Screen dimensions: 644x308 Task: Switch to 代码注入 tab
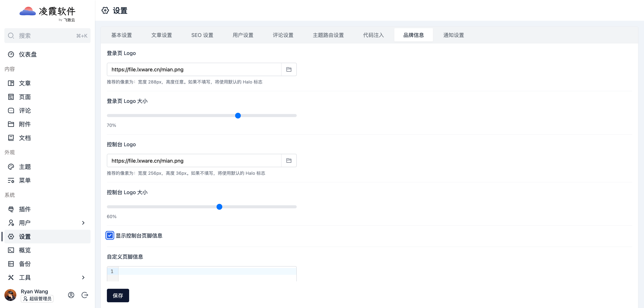tap(373, 35)
